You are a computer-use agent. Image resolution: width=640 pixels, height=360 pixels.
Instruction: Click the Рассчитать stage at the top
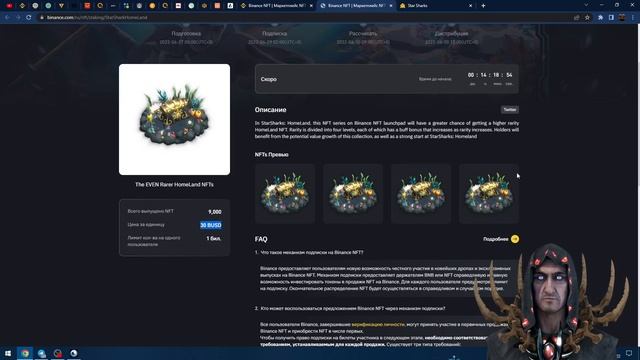(x=363, y=34)
